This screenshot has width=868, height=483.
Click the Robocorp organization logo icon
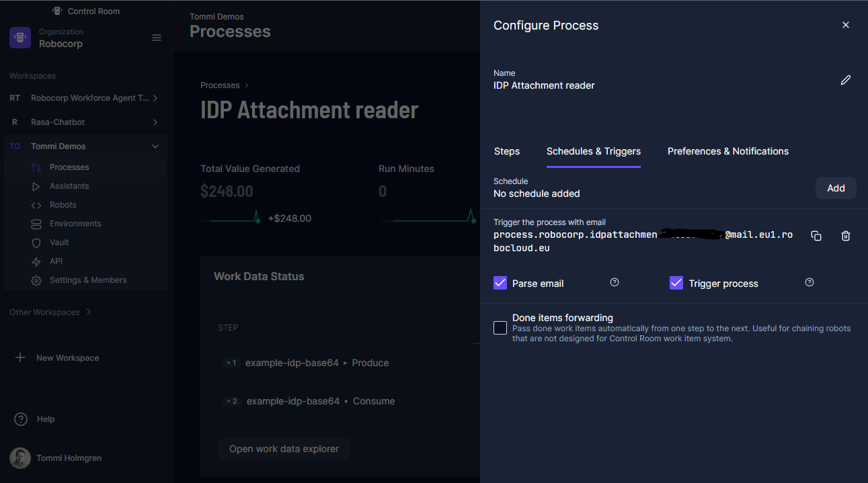[20, 38]
